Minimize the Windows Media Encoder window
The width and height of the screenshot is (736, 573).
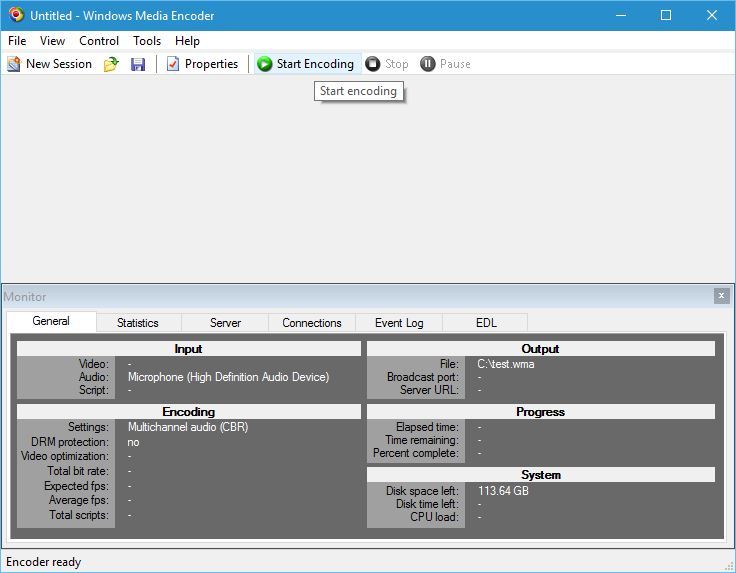[621, 15]
